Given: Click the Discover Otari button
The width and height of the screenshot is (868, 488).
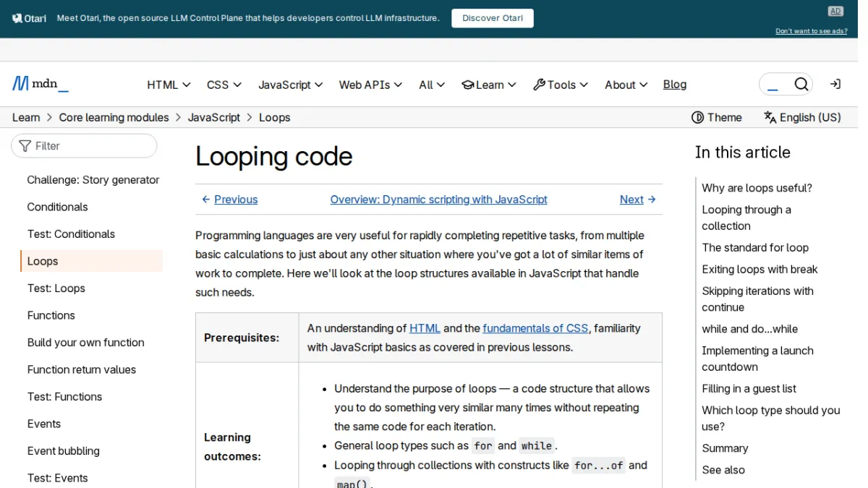Looking at the screenshot, I should coord(493,18).
